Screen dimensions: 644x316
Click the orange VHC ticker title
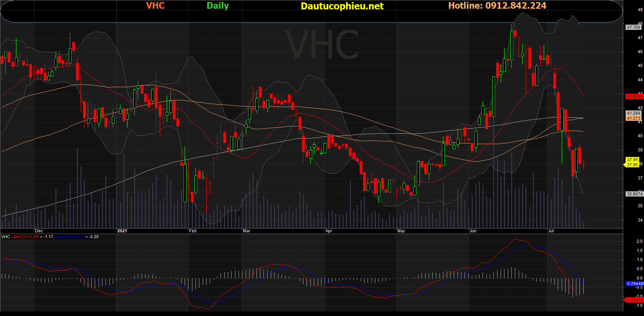[155, 6]
